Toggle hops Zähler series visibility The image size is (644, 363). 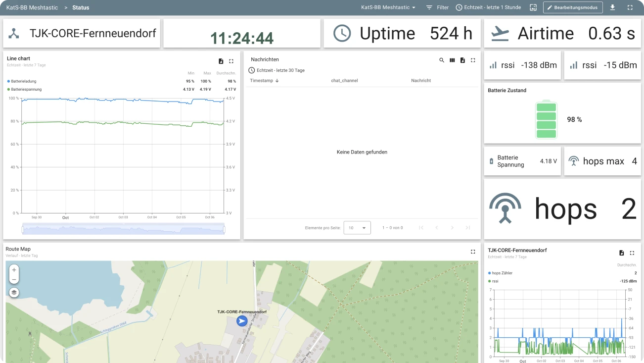tap(502, 273)
